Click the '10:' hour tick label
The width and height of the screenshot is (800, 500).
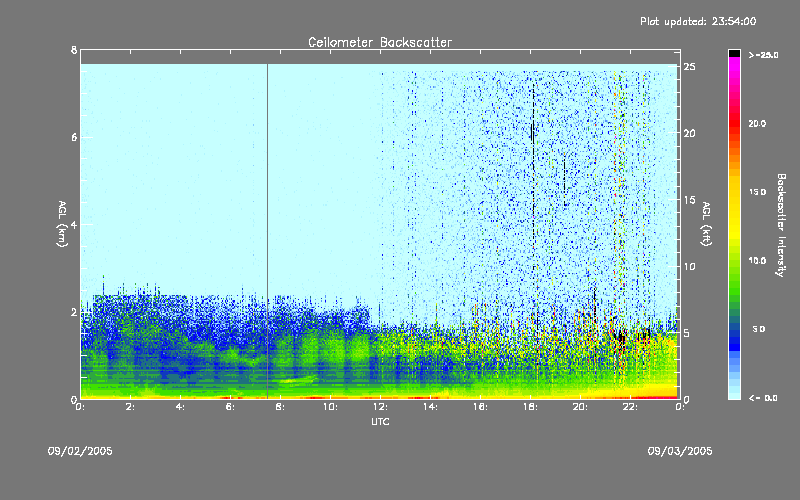click(330, 407)
